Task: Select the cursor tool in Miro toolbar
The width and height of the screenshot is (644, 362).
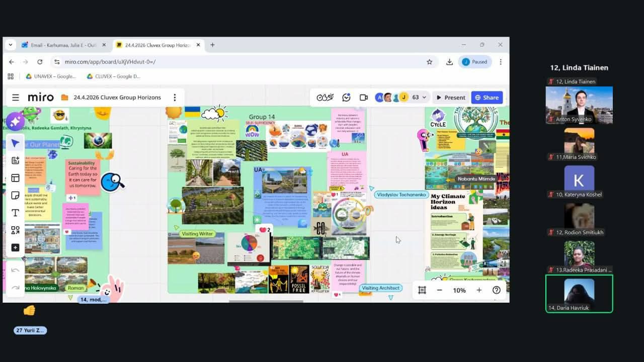Action: click(x=15, y=143)
